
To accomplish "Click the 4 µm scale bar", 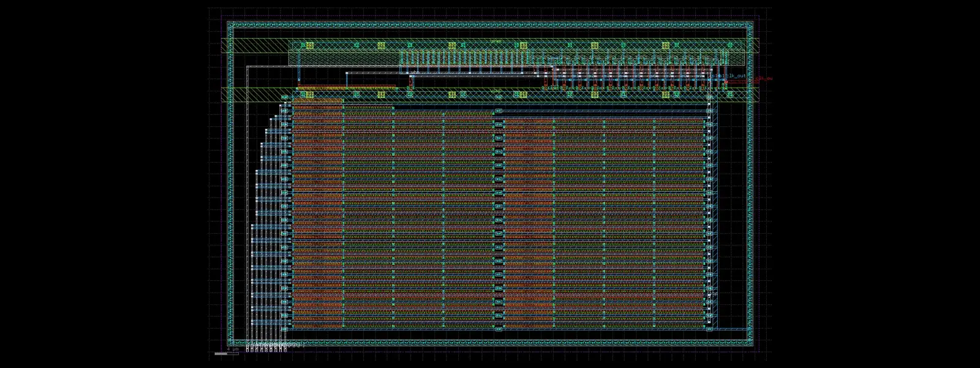I will pos(227,353).
